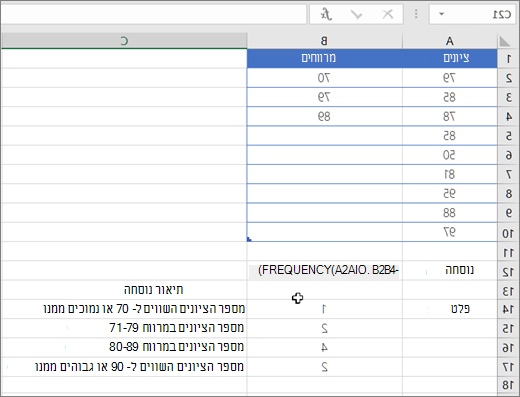Click the header cell 'ציונים'
The height and width of the screenshot is (397, 520).
(x=450, y=58)
